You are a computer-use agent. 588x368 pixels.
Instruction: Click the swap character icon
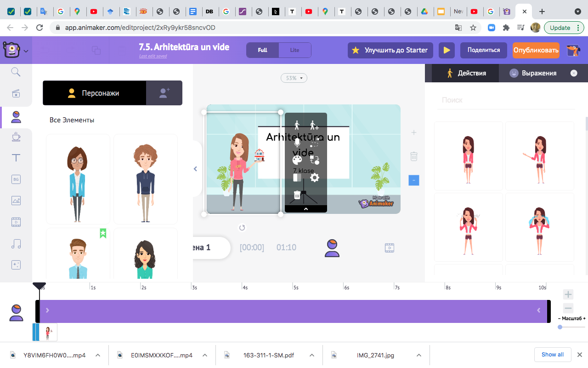click(314, 160)
